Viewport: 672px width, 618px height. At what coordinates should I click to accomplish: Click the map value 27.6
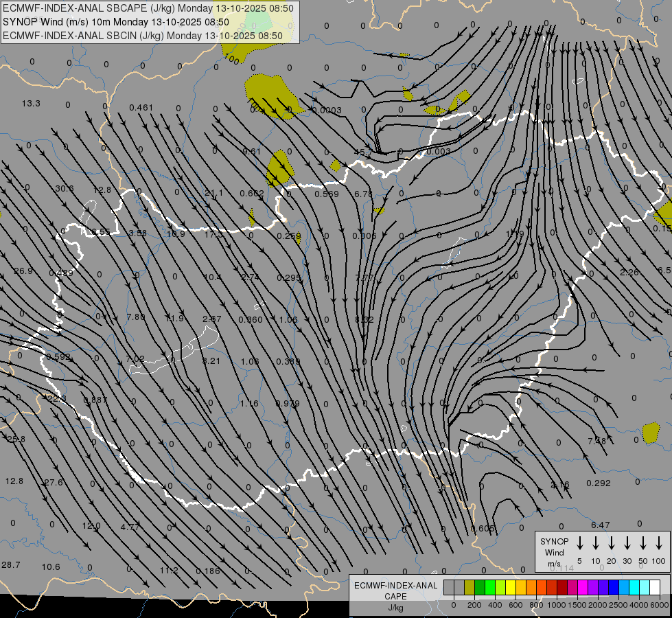click(x=54, y=483)
